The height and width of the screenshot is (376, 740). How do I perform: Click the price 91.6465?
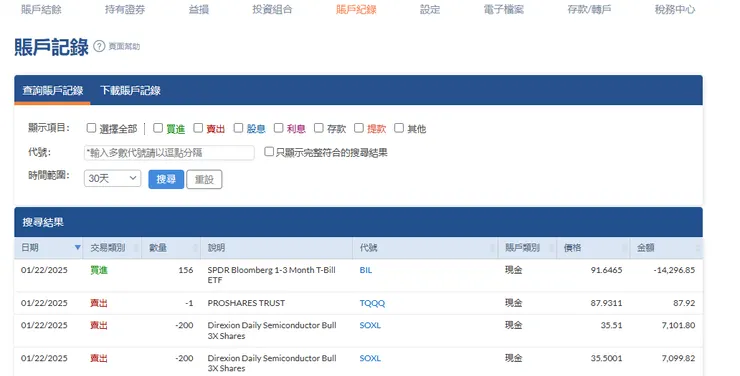tap(606, 270)
